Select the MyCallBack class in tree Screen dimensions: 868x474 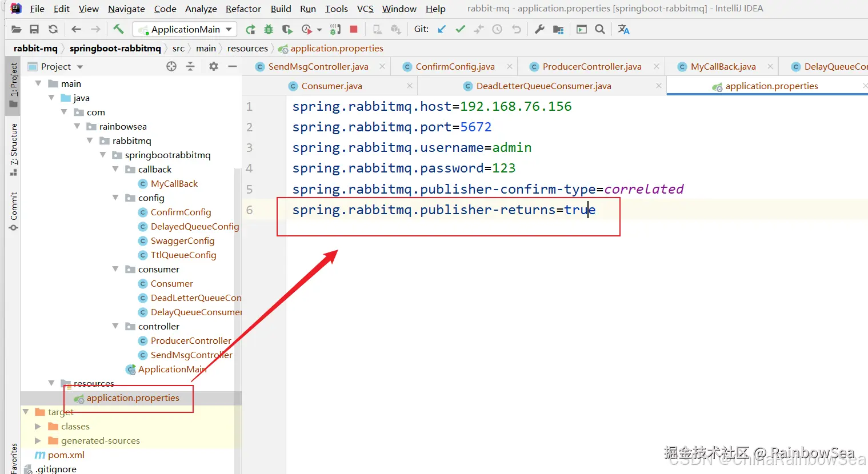(174, 183)
